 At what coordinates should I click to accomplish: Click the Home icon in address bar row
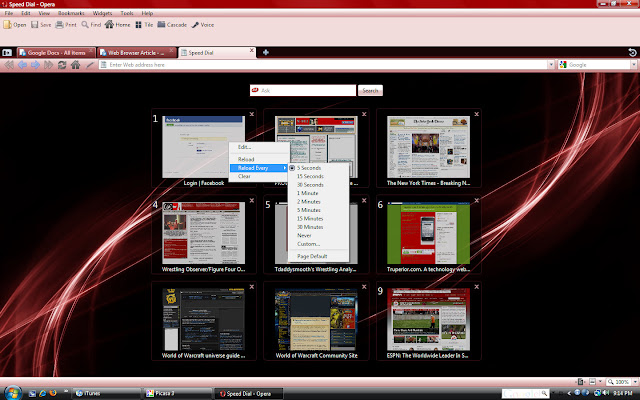(76, 65)
